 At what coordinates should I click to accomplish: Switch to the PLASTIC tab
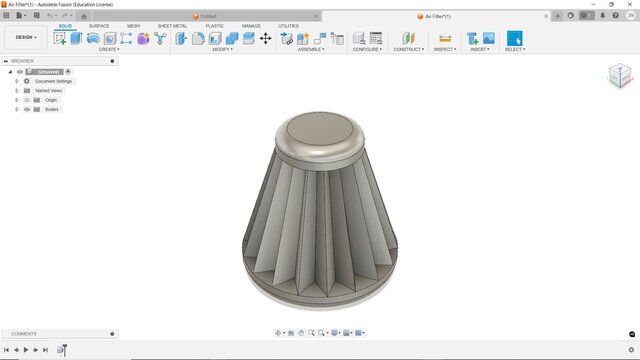[215, 26]
